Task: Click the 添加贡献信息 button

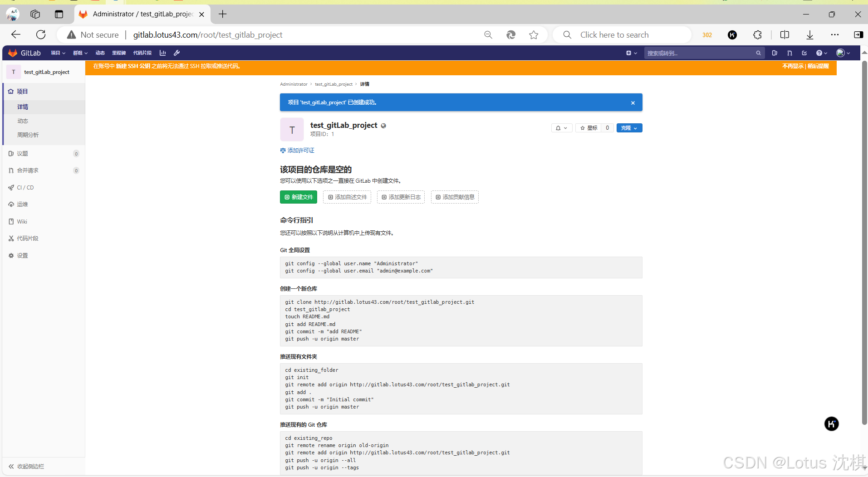Action: [455, 197]
